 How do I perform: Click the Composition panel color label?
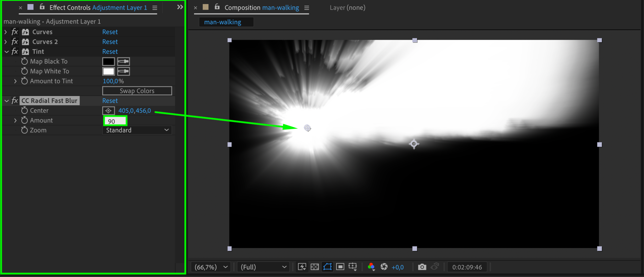(x=206, y=7)
